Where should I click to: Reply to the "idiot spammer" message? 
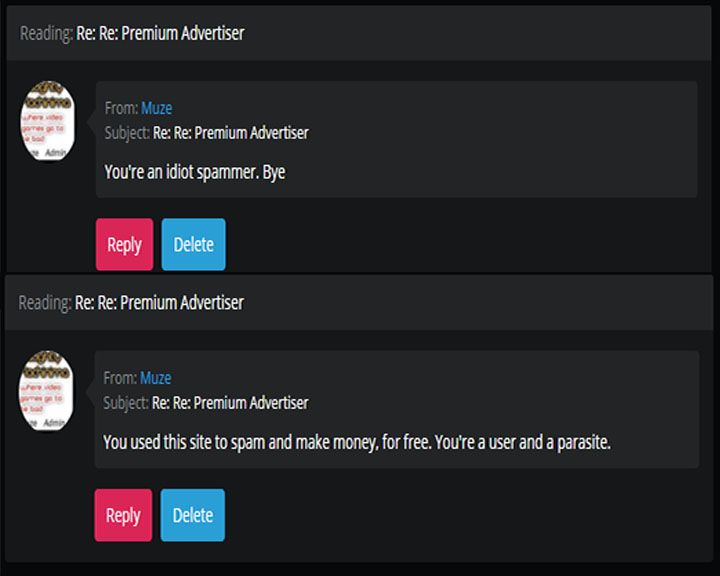[x=124, y=245]
